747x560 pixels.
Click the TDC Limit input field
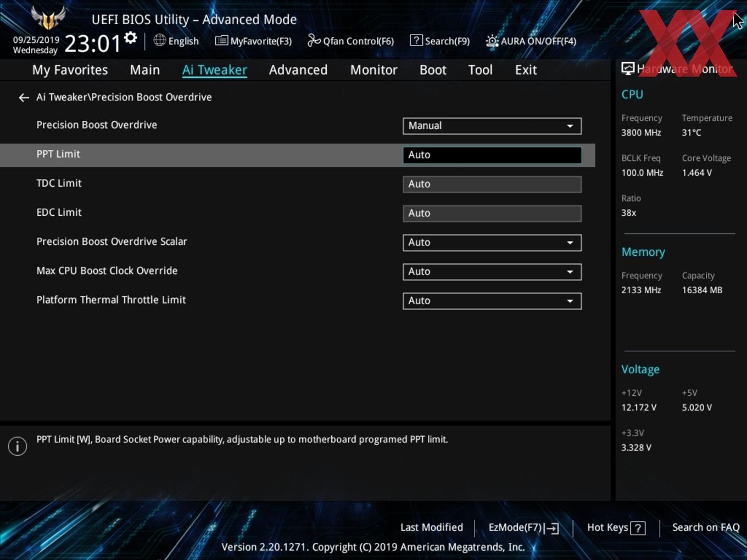pyautogui.click(x=492, y=184)
